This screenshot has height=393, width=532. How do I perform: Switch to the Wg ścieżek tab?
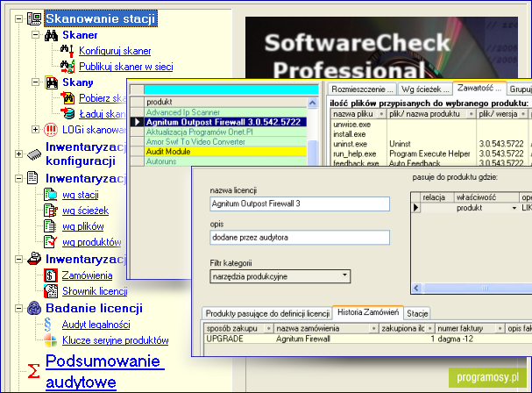[x=425, y=89]
